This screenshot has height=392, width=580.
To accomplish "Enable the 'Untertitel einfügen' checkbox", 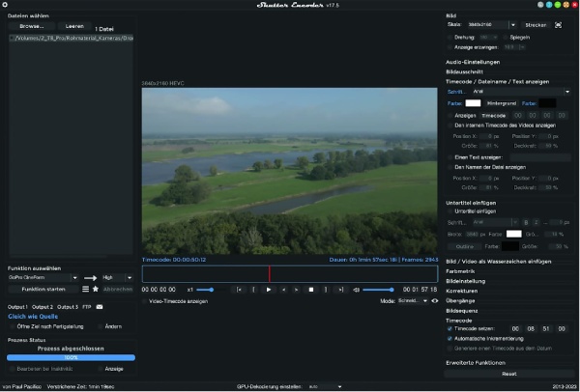I will (x=449, y=211).
